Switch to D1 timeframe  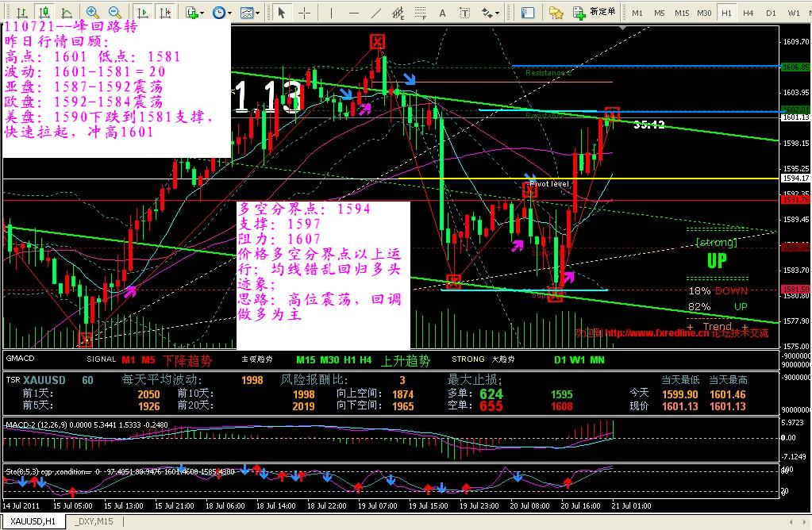(x=771, y=13)
